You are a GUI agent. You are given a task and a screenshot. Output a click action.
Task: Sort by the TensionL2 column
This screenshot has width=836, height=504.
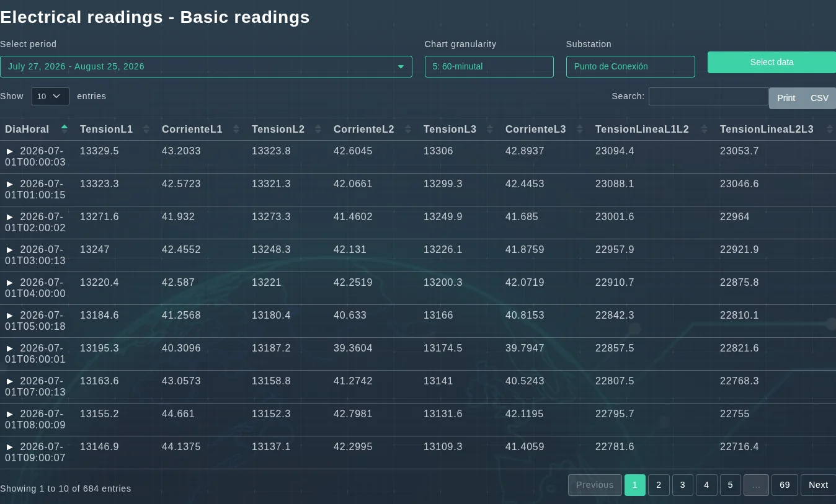[288, 129]
